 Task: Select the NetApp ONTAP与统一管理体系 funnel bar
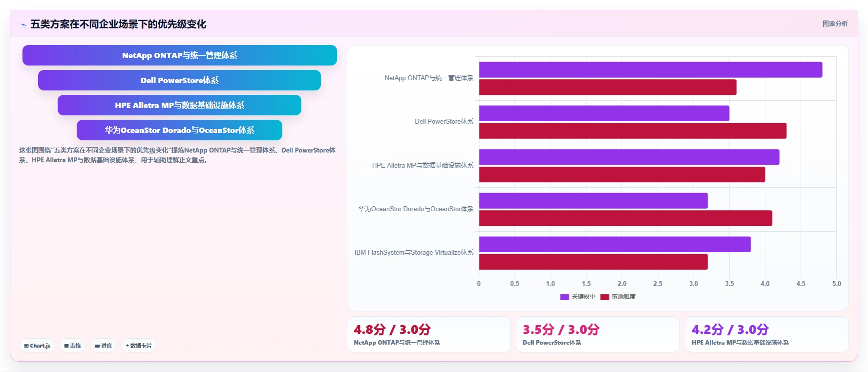coord(180,55)
